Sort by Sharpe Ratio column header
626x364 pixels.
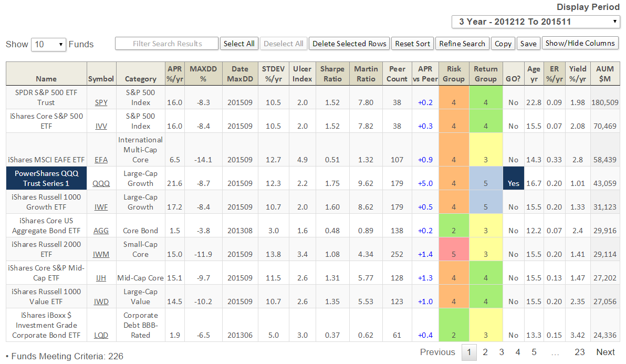(332, 74)
